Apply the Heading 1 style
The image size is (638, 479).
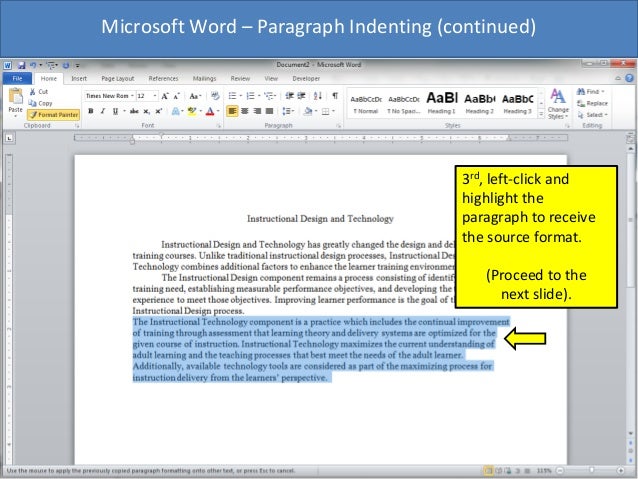(x=441, y=103)
